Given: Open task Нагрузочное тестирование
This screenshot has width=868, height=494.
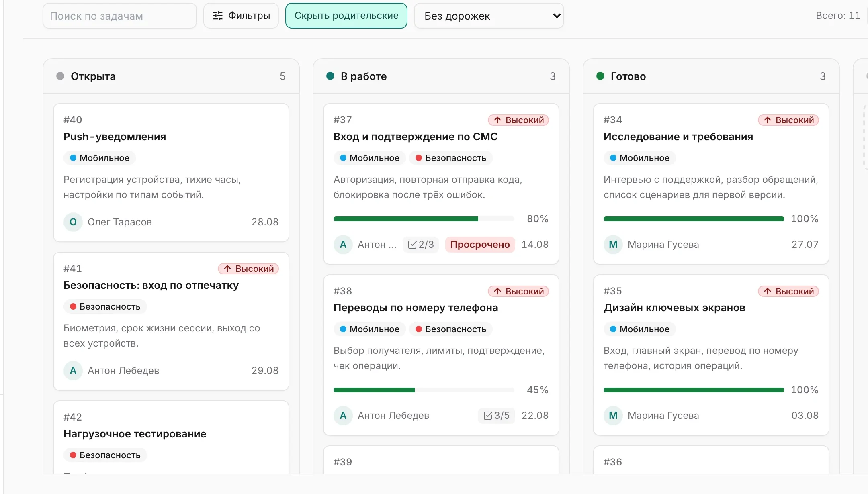Looking at the screenshot, I should pyautogui.click(x=135, y=434).
